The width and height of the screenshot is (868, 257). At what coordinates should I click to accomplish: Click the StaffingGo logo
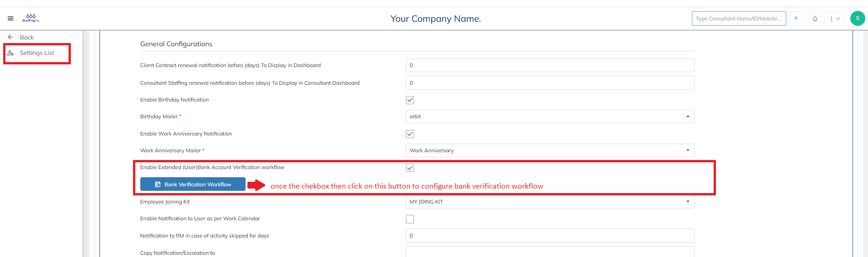31,18
